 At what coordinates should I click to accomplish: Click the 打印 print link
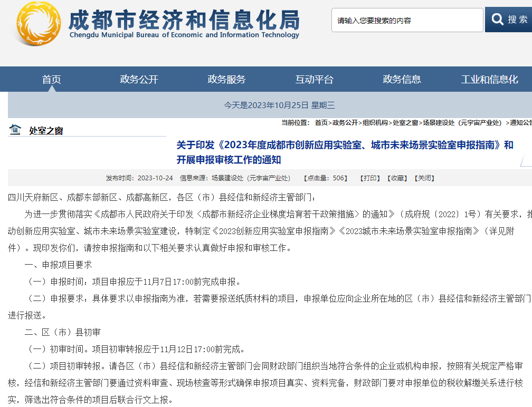click(x=369, y=178)
